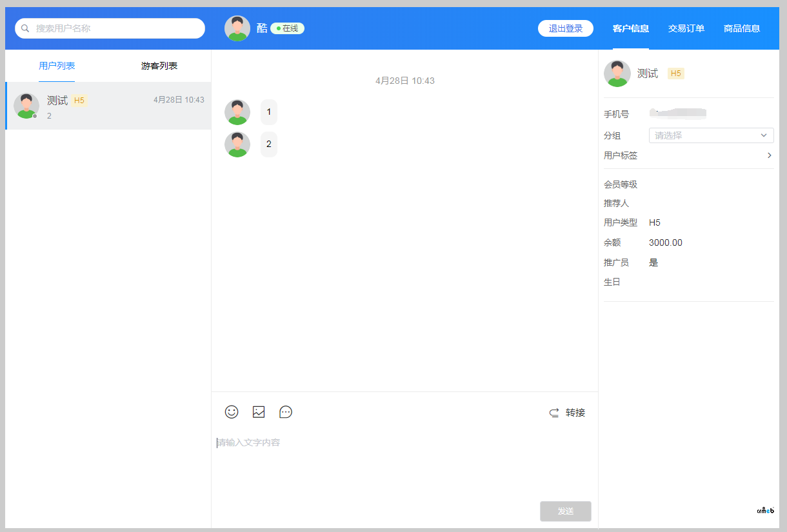The image size is (787, 532).
Task: Click the 余额 label
Action: click(x=612, y=243)
